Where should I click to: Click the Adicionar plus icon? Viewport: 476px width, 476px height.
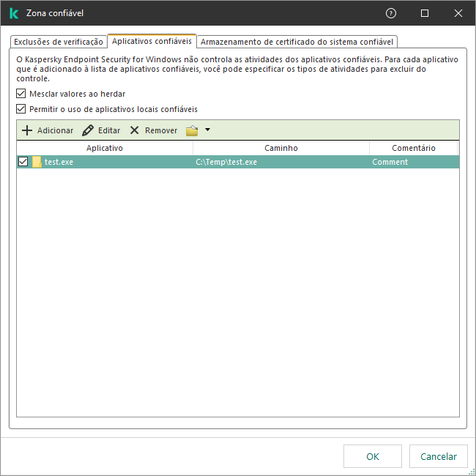pyautogui.click(x=27, y=130)
